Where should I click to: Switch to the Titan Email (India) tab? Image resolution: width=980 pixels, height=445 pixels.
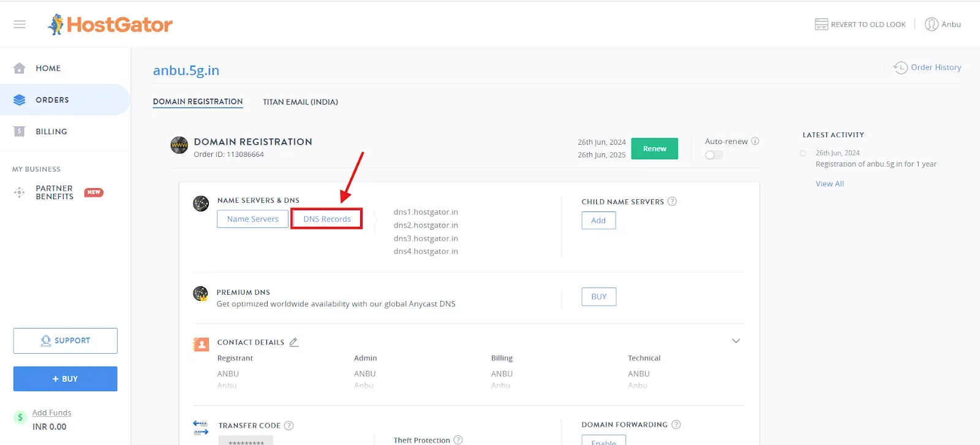(301, 102)
